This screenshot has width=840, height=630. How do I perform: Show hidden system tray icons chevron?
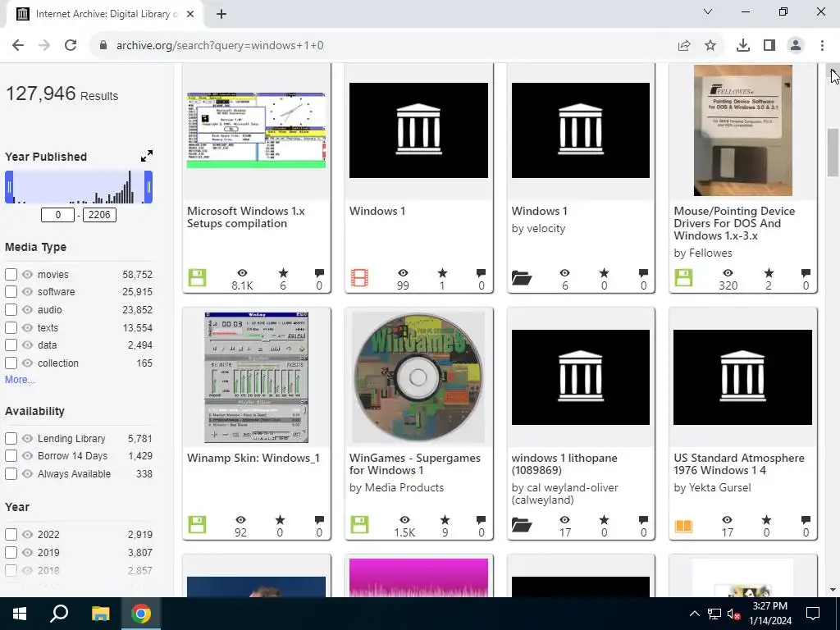coord(694,614)
